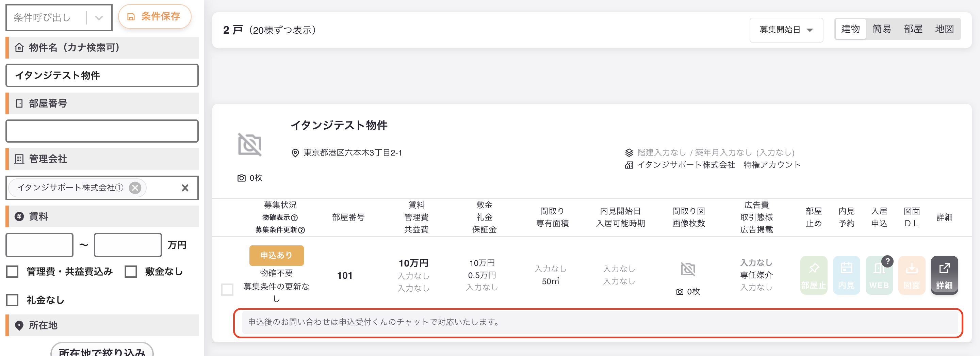Screen dimensions: 980x356
Task: Click the yen icon beside 賃料 header
Action: (19, 216)
